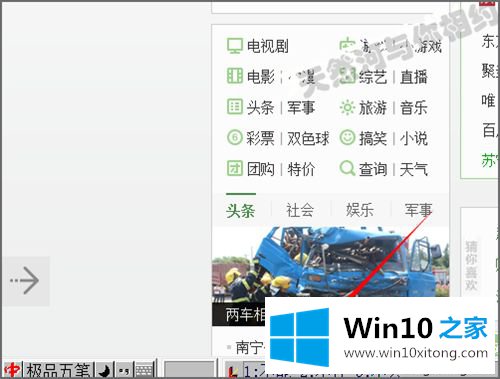Click the 南宁 news headline
Viewport: 500px width, 379px height.
click(249, 348)
